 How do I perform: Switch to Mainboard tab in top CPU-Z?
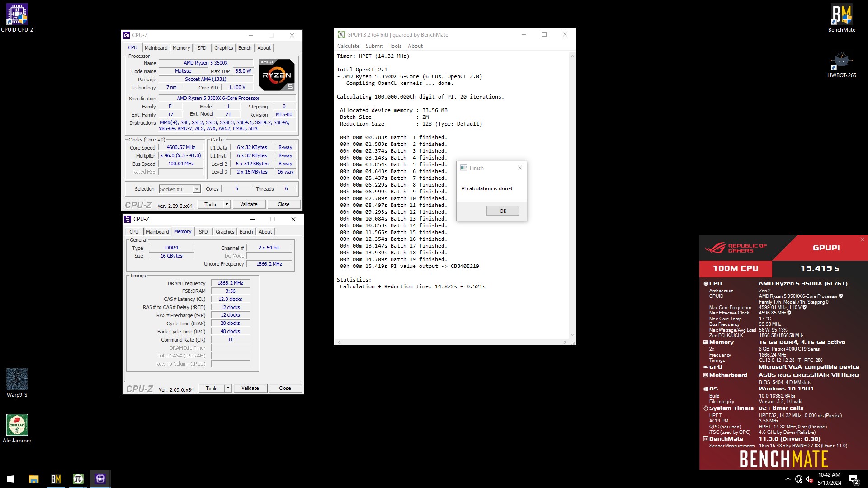tap(156, 48)
